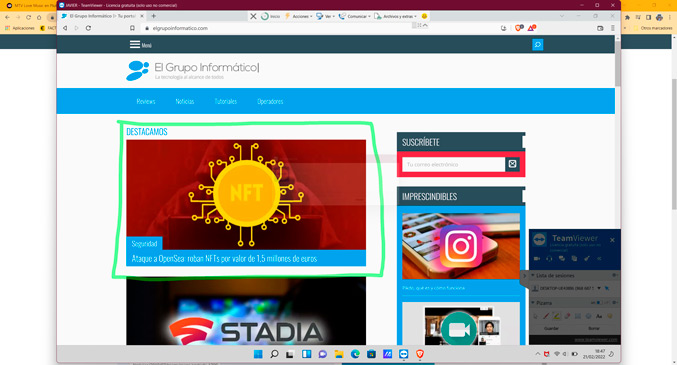Open the Comunicar dropdown menu

[354, 16]
